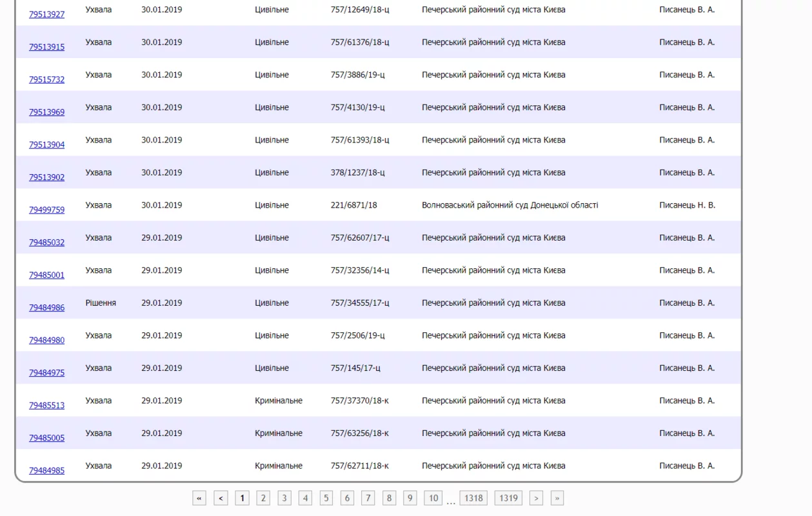Go to page 8 in pagination
812x516 pixels.
pyautogui.click(x=389, y=498)
